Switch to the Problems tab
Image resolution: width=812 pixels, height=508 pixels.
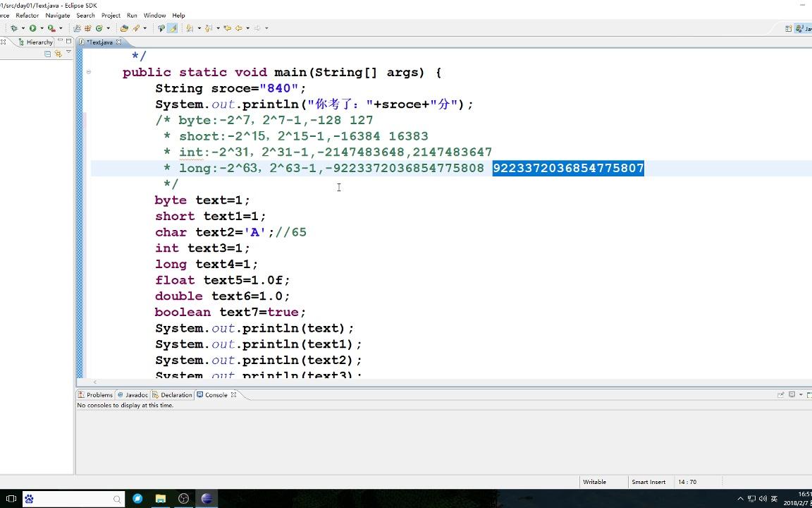95,395
